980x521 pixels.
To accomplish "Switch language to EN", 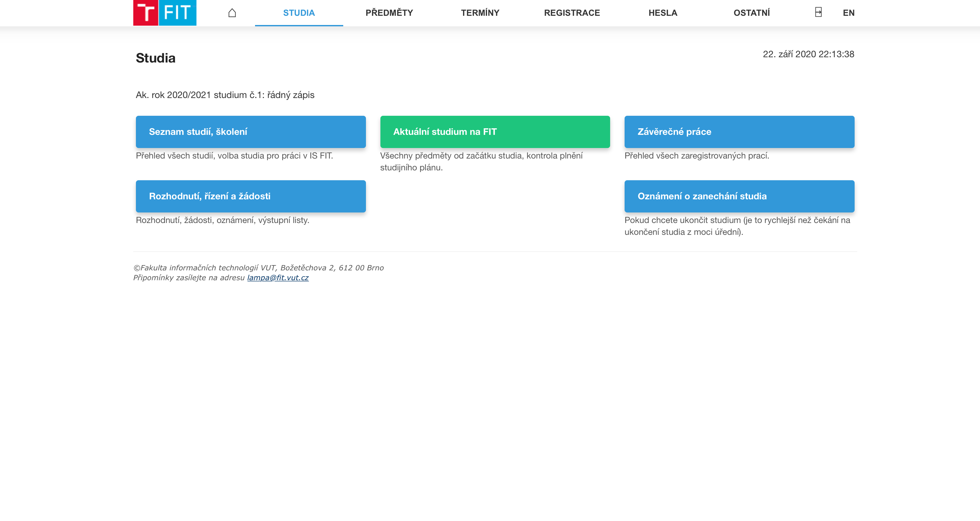I will coord(848,13).
